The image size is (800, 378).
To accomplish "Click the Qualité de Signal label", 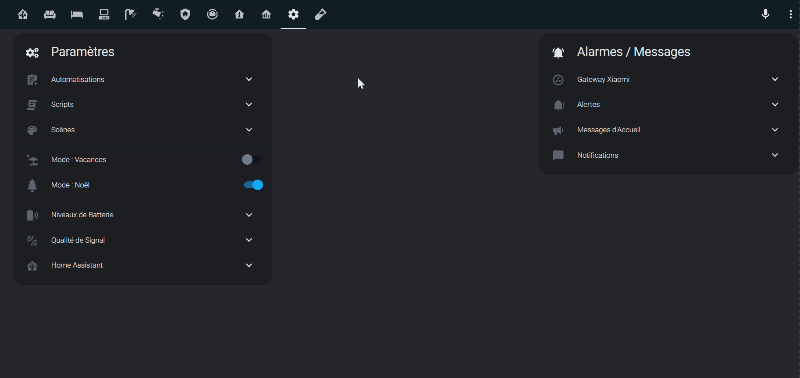I will click(78, 240).
